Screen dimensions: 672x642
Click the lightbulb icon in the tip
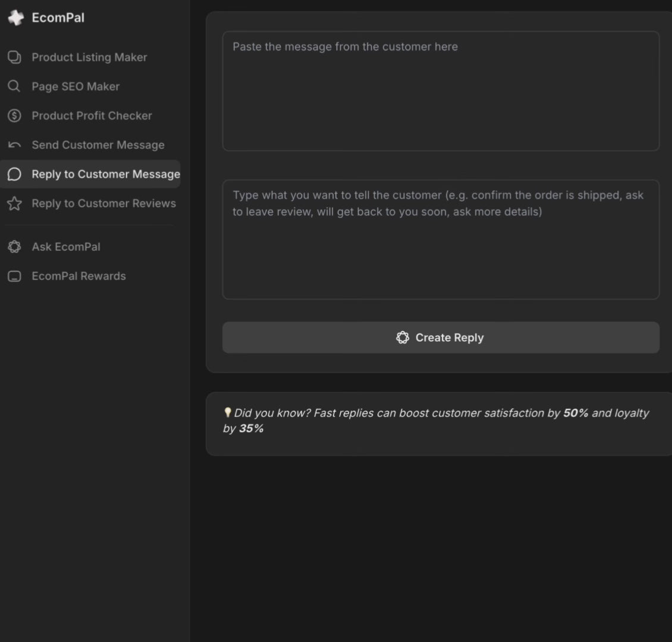pos(227,413)
